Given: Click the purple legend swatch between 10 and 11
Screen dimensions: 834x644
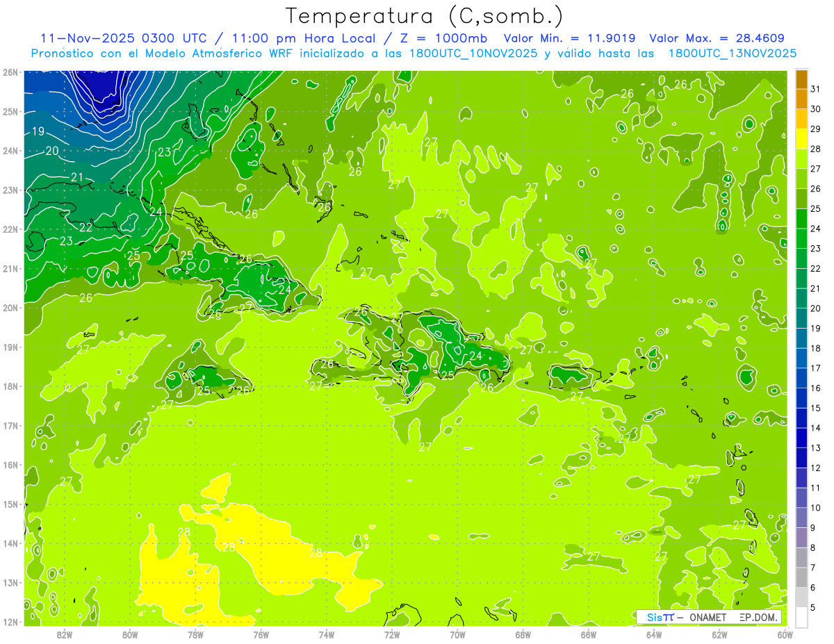Looking at the screenshot, I should (x=801, y=497).
